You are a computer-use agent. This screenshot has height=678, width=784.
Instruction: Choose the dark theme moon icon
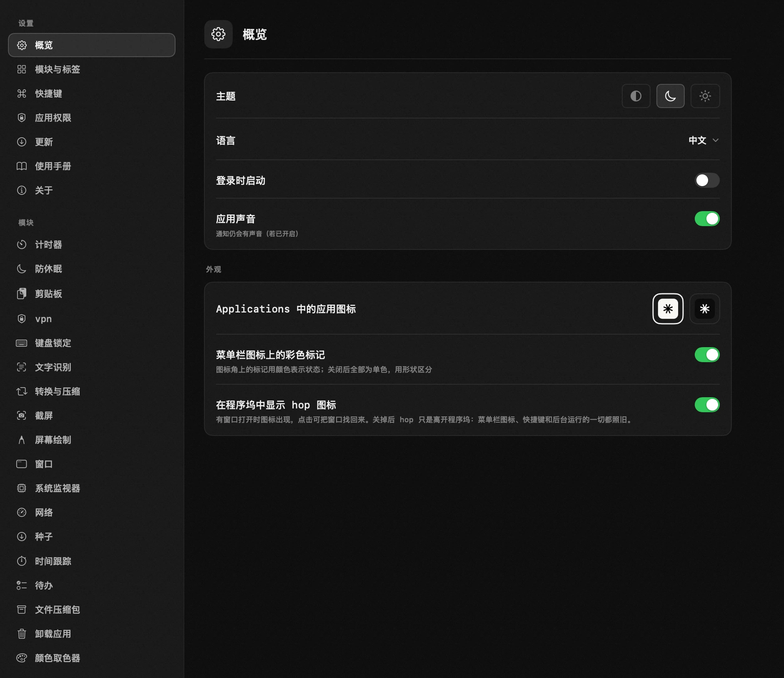pyautogui.click(x=670, y=96)
